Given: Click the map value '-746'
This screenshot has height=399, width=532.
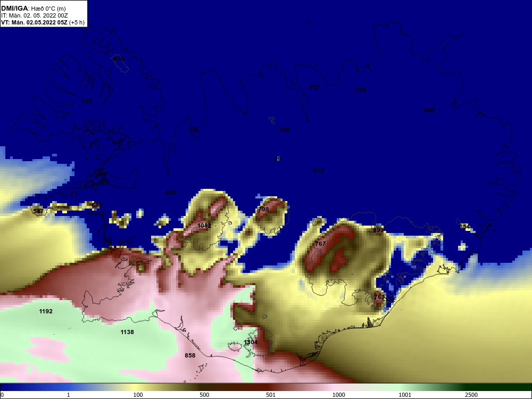Looking at the screenshot, I should click(284, 130).
